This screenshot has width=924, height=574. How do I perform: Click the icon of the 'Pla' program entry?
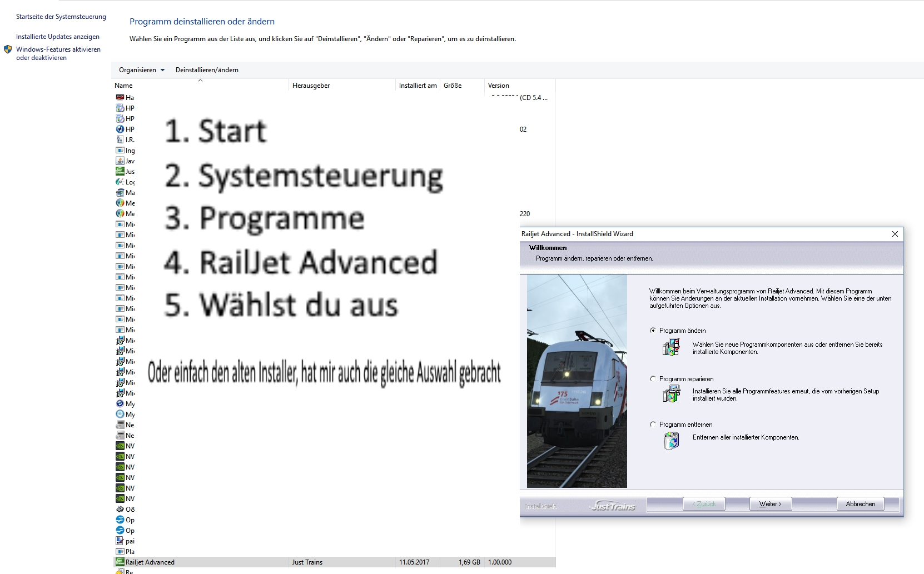120,551
